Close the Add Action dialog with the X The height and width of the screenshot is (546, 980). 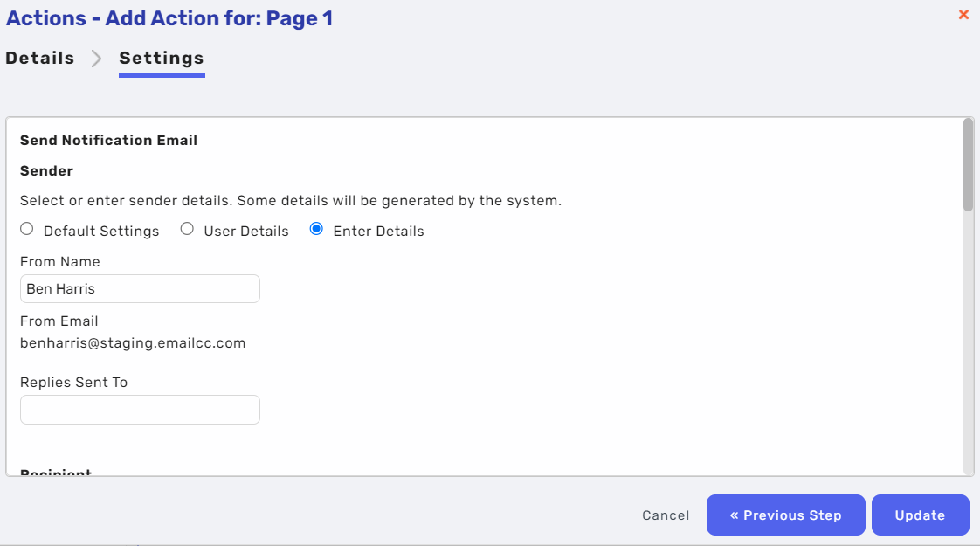tap(963, 14)
